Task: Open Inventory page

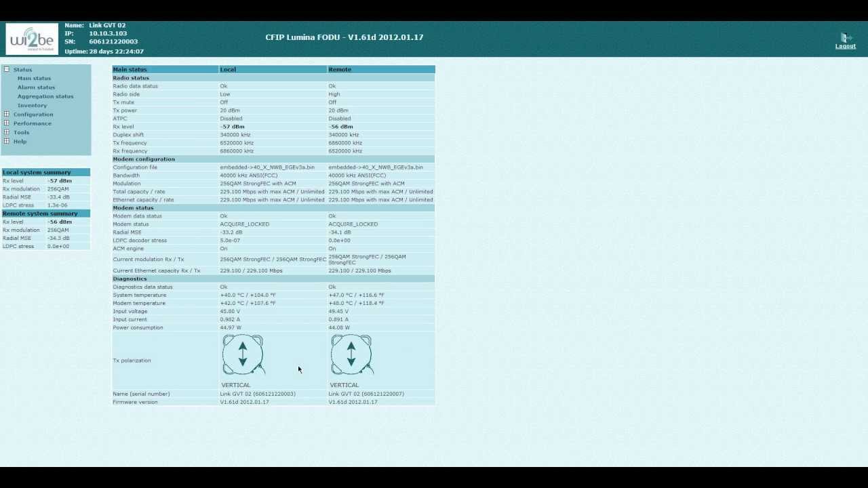Action: [32, 105]
